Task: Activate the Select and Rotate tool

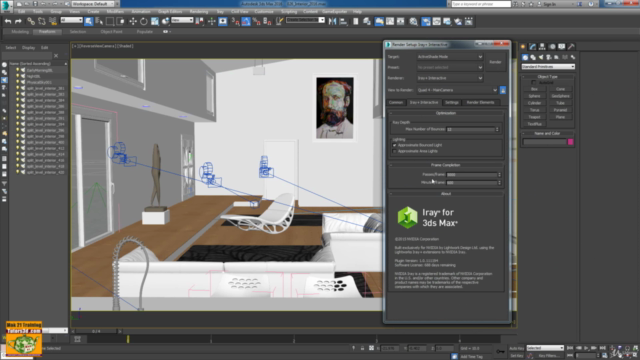Action: point(144,21)
